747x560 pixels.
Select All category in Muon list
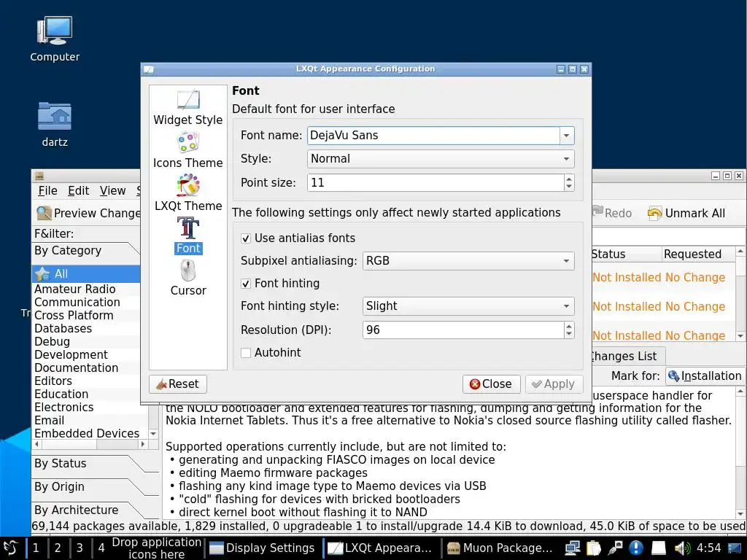[86, 274]
